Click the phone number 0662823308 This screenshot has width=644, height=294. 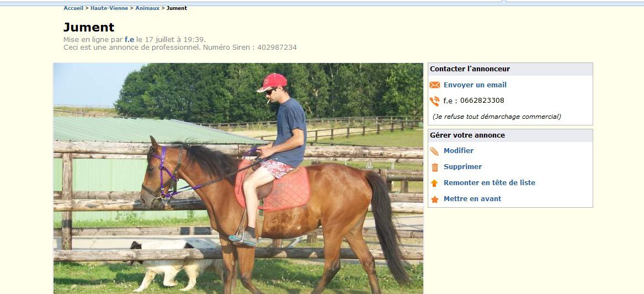[x=482, y=101]
